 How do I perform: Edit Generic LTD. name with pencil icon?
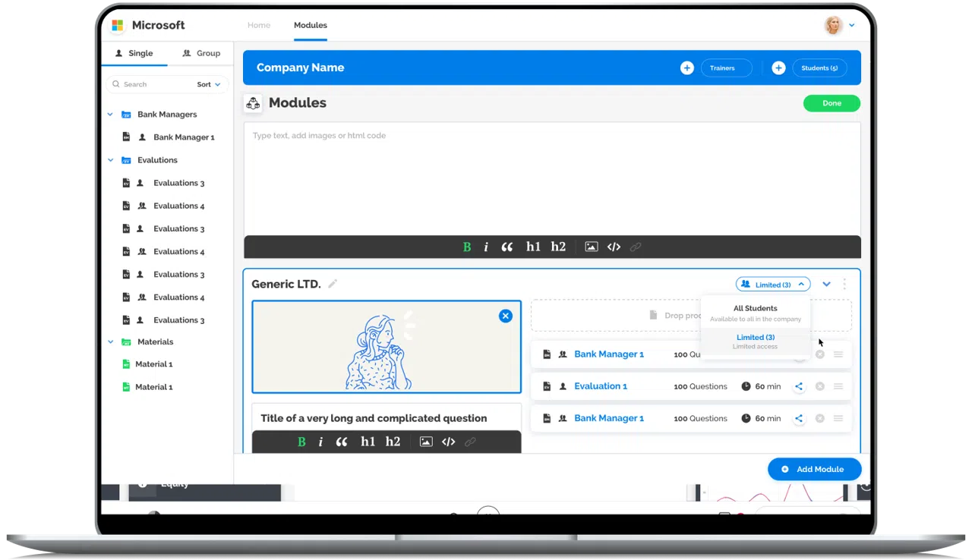(333, 284)
